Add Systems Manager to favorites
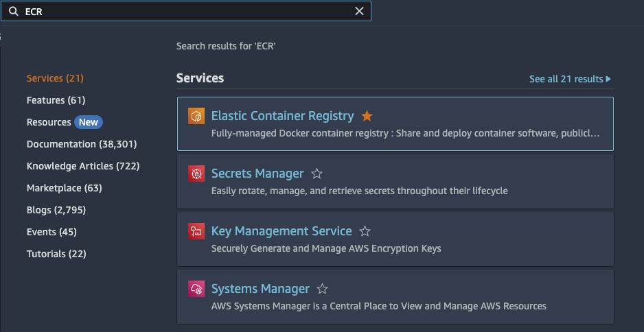Viewport: 644px width, 332px height. point(323,289)
